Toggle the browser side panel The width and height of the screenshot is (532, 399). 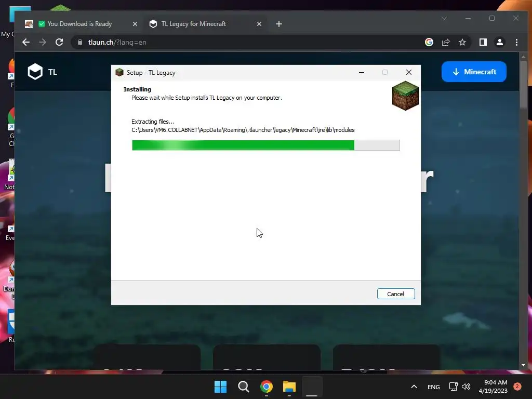pos(483,42)
